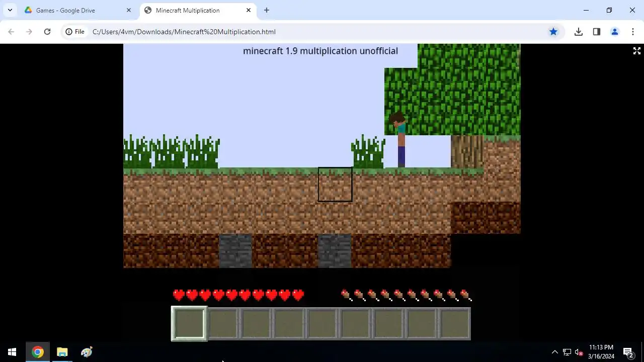Go back to previous page
Viewport: 644px width, 362px height.
click(x=11, y=32)
